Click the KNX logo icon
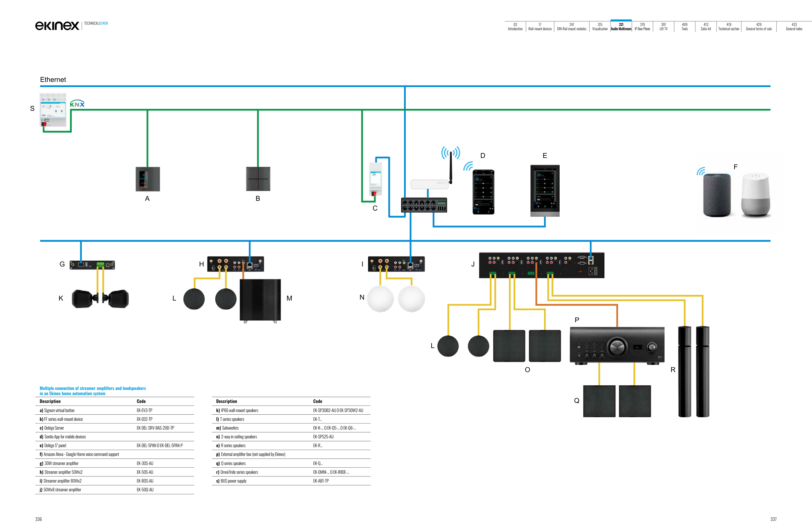Image resolution: width=812 pixels, height=530 pixels. click(77, 104)
